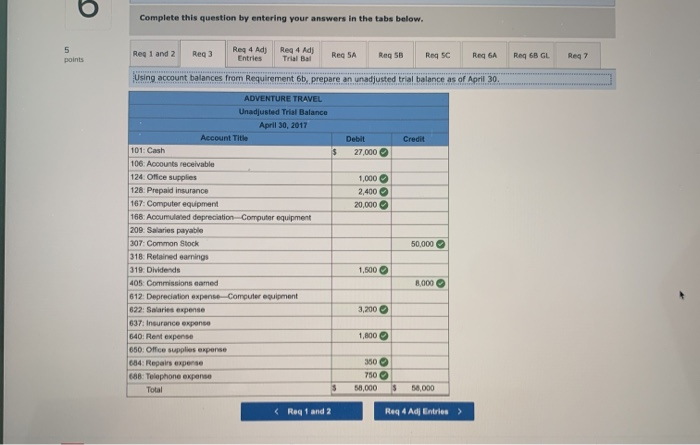Click green check beside Commissions earned 8,000
700x445 pixels.
tap(441, 283)
